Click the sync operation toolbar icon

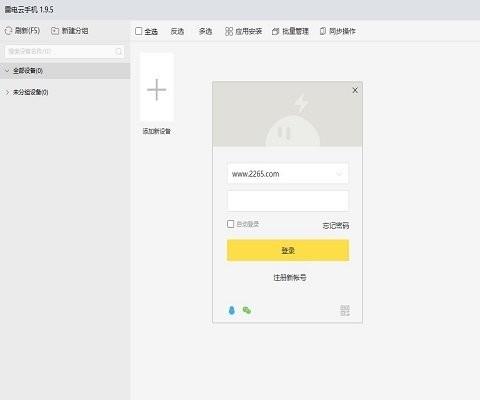coord(323,31)
